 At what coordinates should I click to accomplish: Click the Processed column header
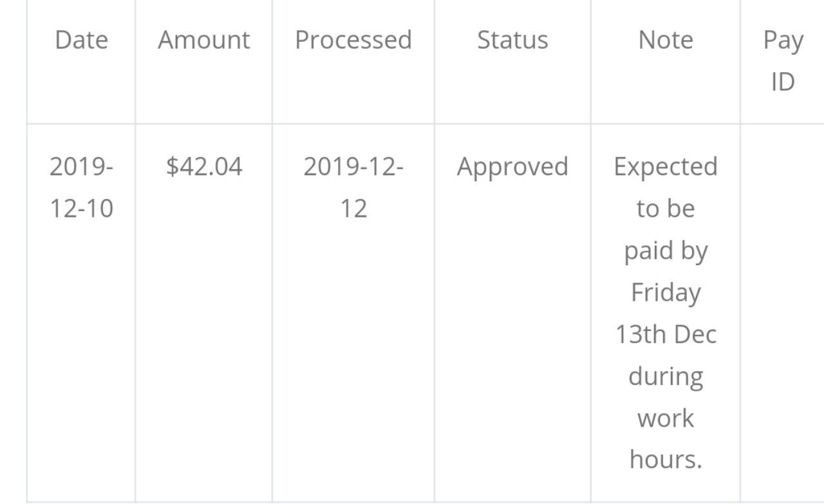tap(353, 40)
